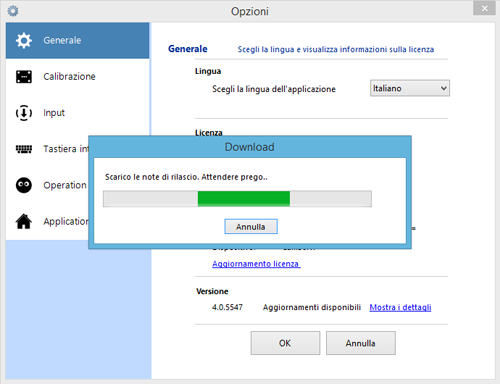Select the Operation sidebar entry
500x384 pixels.
47,185
